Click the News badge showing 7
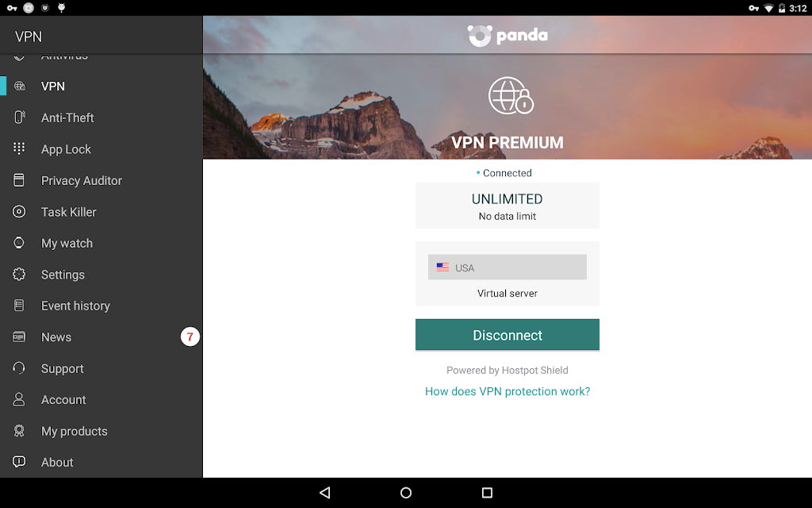Screen dimensions: 812x508 coord(190,337)
